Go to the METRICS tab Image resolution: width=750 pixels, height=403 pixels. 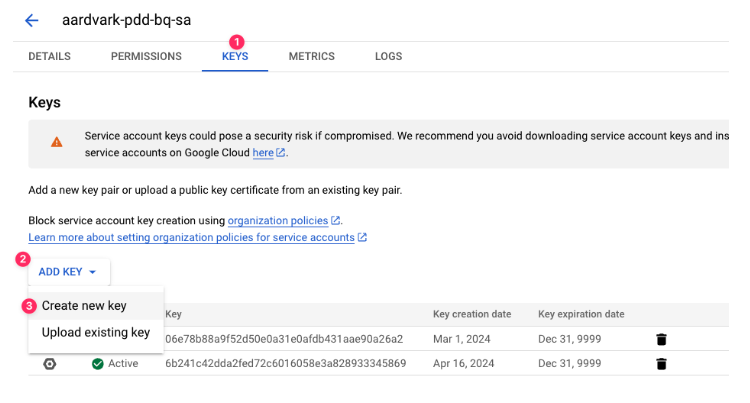(x=312, y=57)
